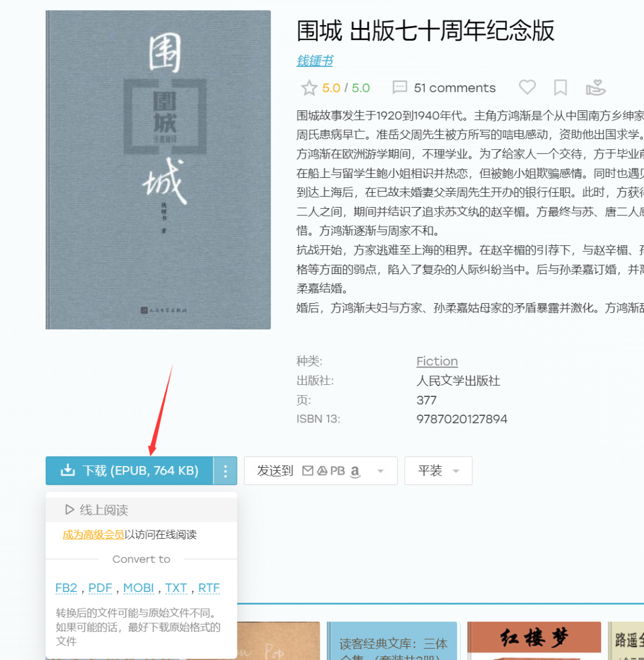Click the download tray icon in blue button
This screenshot has height=660, width=644.
click(x=68, y=470)
